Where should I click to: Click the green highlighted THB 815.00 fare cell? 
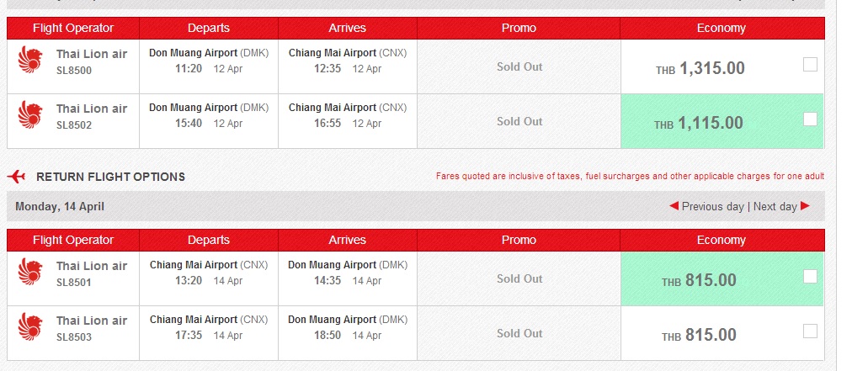click(x=722, y=278)
